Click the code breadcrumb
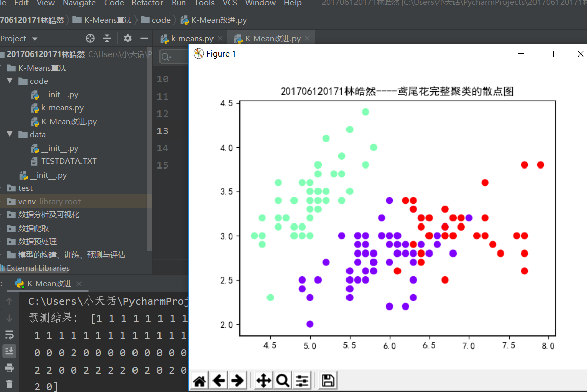 [x=156, y=20]
